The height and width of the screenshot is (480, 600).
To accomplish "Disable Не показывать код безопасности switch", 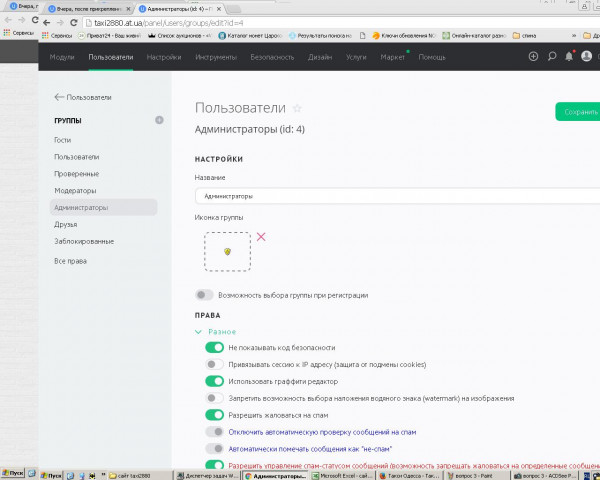I will coord(214,347).
